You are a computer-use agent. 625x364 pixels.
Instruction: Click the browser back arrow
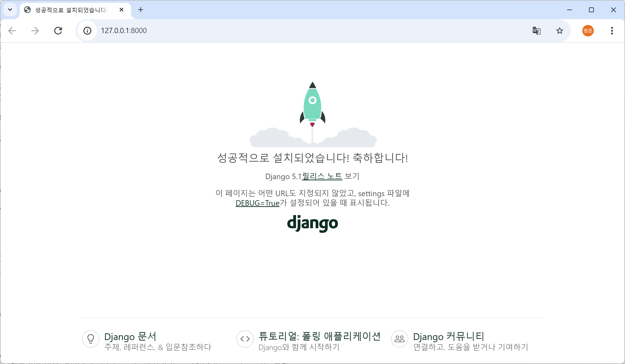pyautogui.click(x=12, y=31)
